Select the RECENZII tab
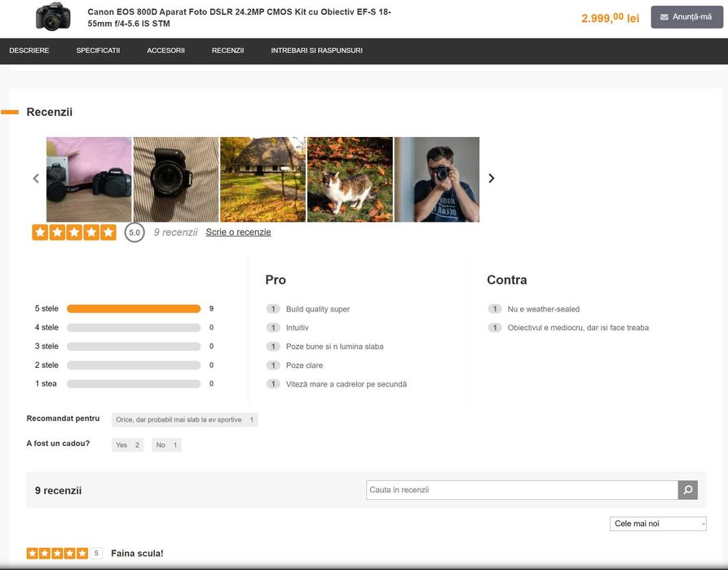 click(227, 51)
